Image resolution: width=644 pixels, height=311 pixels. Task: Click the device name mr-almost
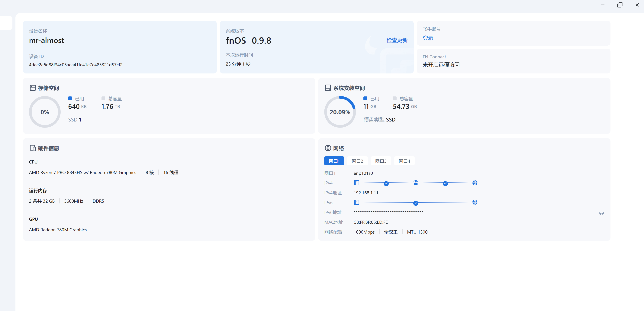point(47,40)
